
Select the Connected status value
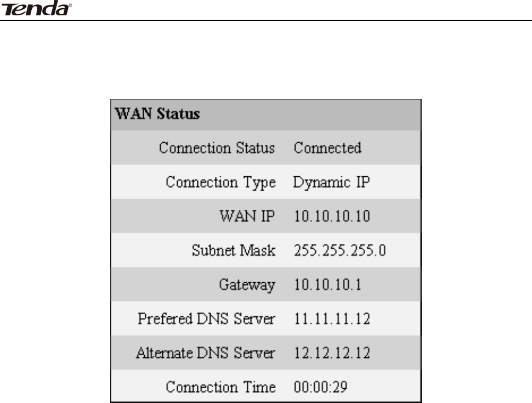pyautogui.click(x=327, y=148)
